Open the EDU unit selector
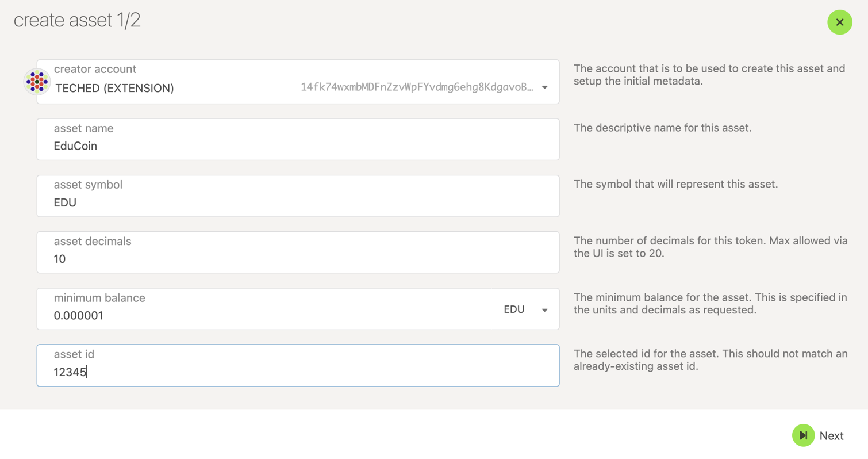The width and height of the screenshot is (868, 459). 525,309
